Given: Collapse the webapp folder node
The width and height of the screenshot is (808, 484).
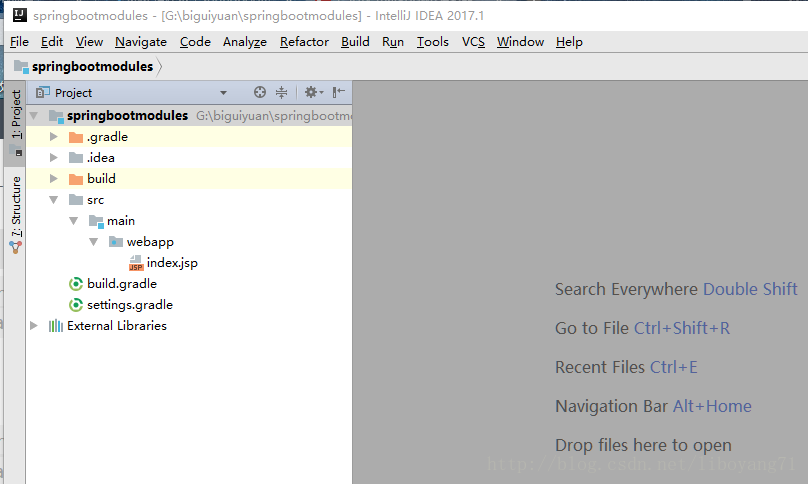Looking at the screenshot, I should pyautogui.click(x=94, y=242).
